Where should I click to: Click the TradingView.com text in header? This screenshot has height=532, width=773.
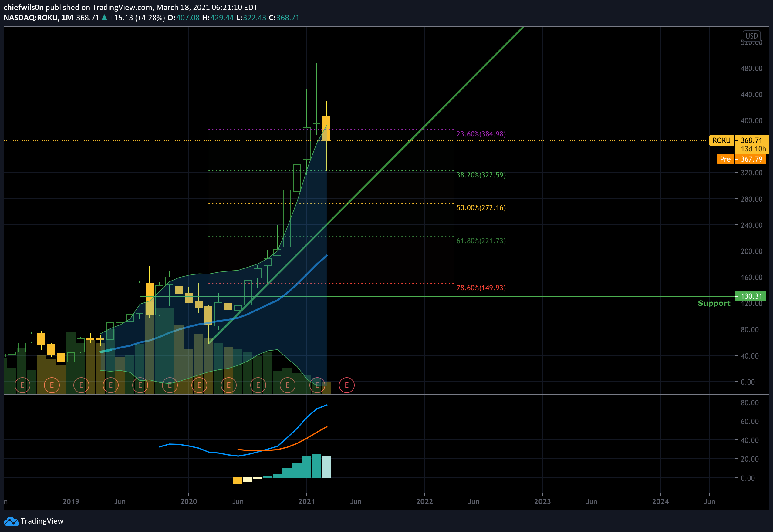click(x=122, y=7)
